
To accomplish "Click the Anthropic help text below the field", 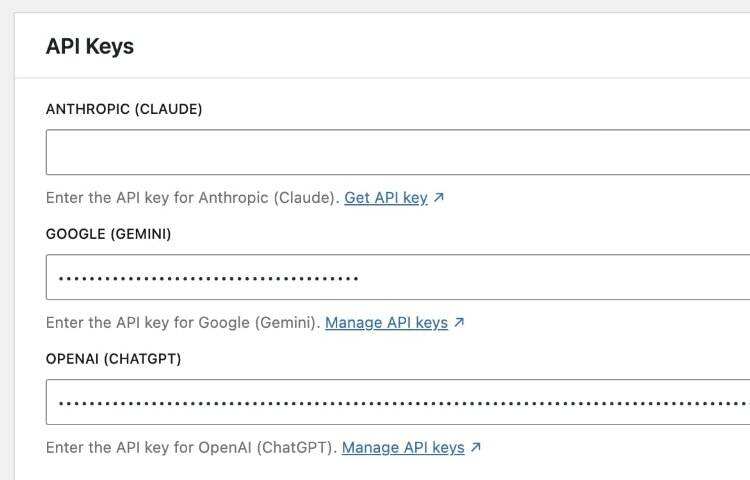I will click(x=192, y=198).
